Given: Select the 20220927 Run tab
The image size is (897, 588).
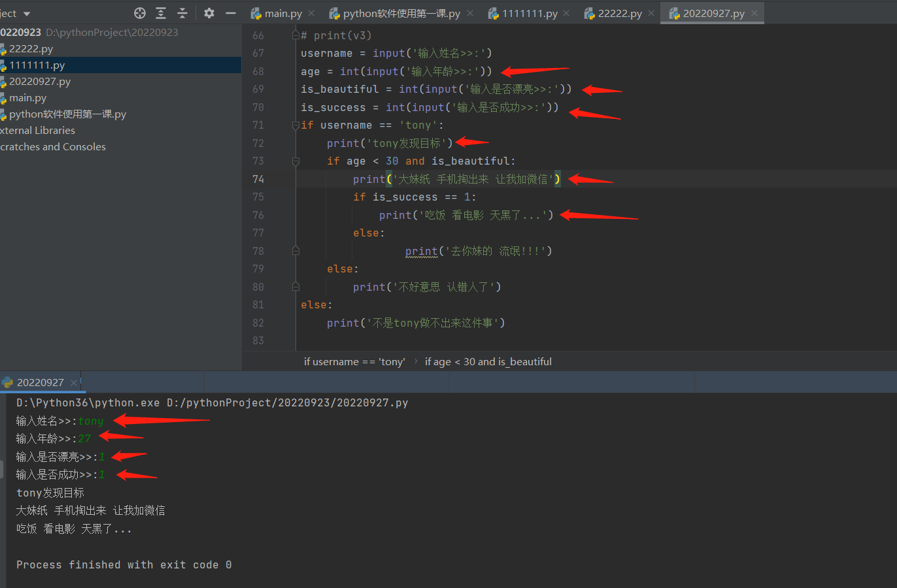Looking at the screenshot, I should pos(40,382).
